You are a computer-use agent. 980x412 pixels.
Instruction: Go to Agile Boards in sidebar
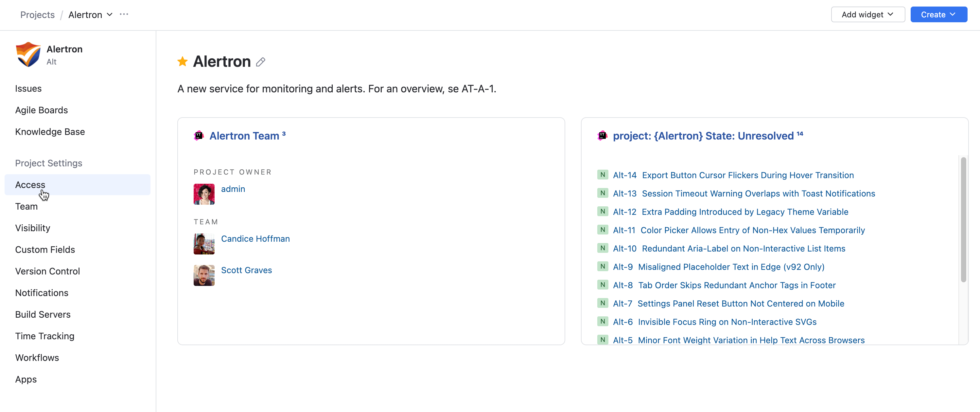[42, 110]
